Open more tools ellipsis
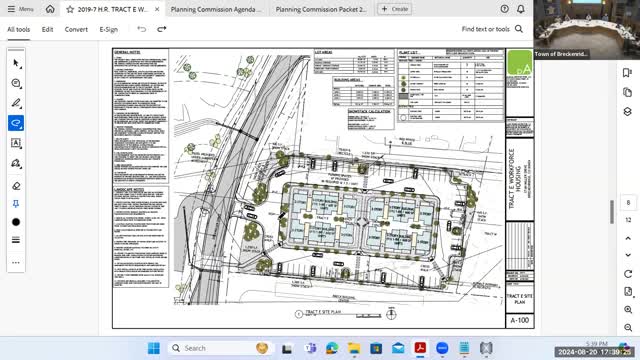Image resolution: width=640 pixels, height=360 pixels. (16, 262)
